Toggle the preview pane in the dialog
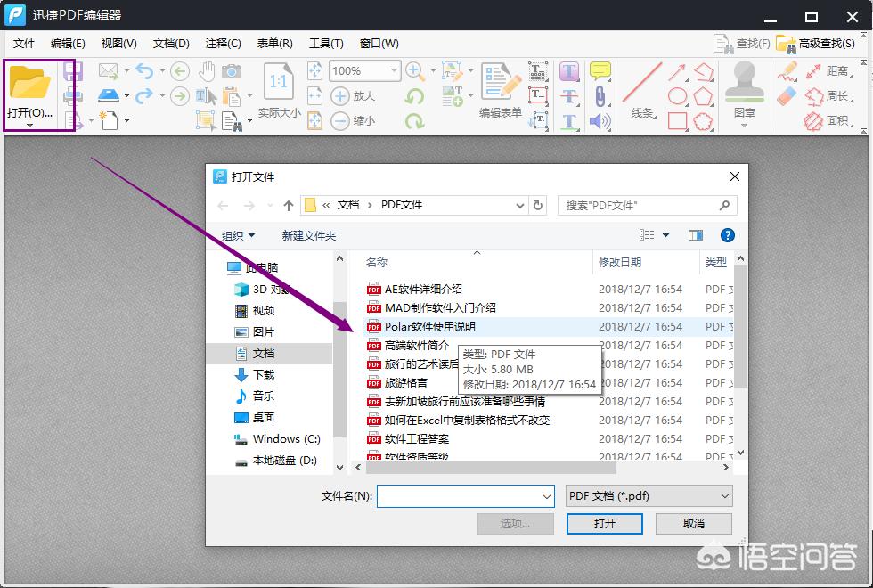873x588 pixels. 695,235
